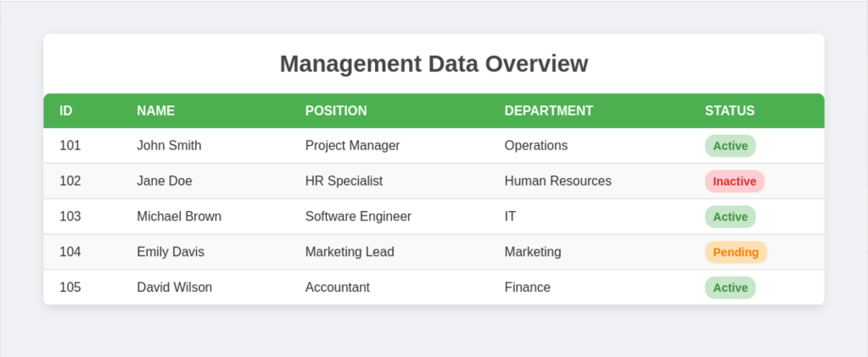The width and height of the screenshot is (868, 357).
Task: Click the ID 103 cell
Action: pos(70,217)
